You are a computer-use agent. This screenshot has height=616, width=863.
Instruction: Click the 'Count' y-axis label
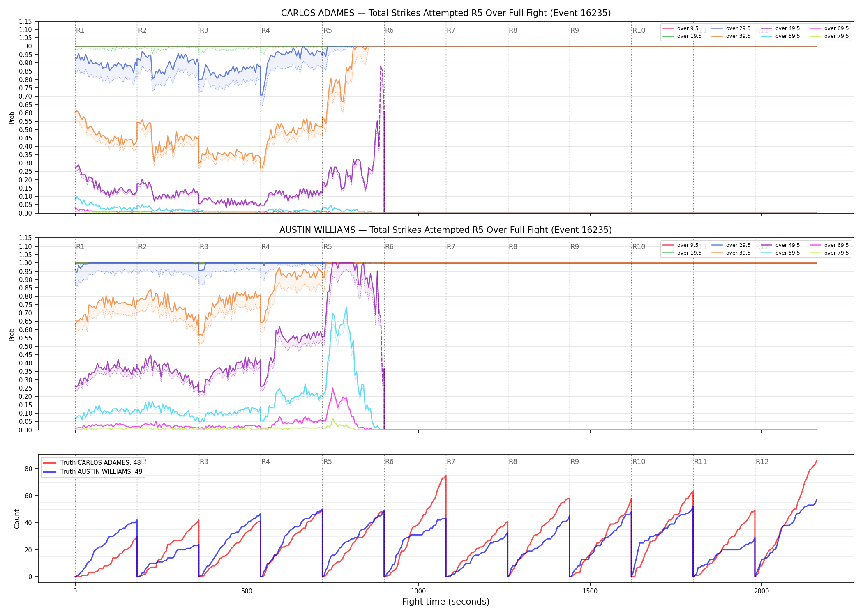point(17,519)
